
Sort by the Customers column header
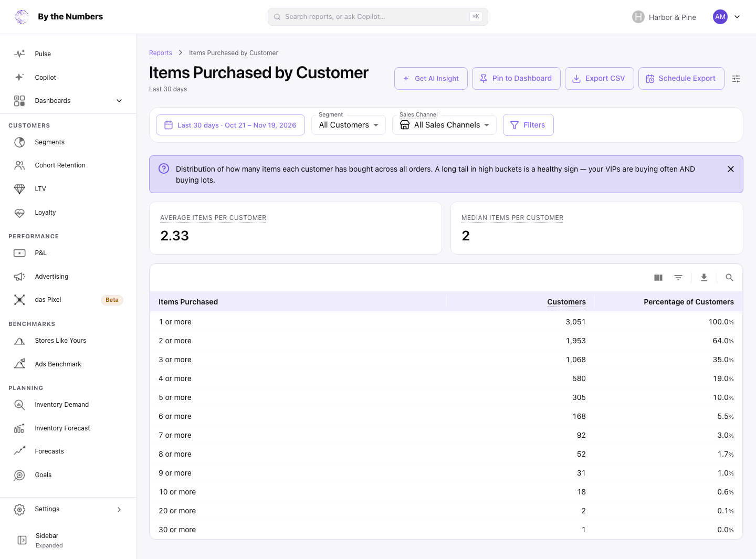pos(566,302)
